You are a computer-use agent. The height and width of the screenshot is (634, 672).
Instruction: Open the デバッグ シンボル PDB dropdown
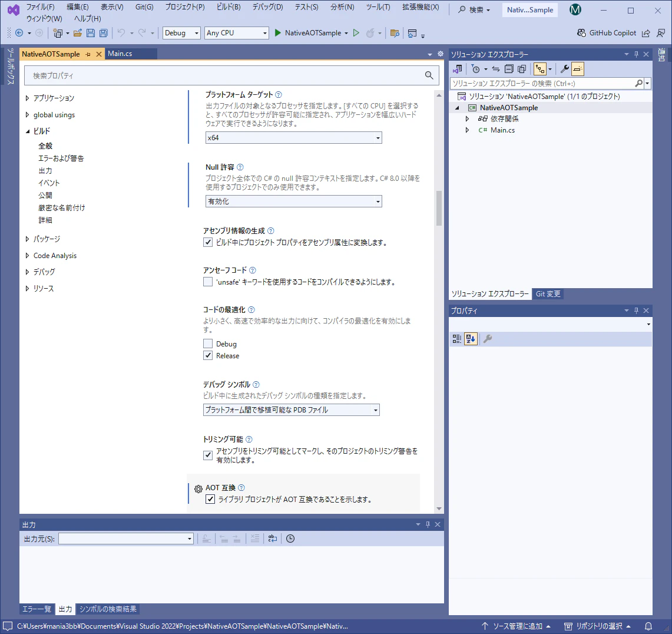(x=292, y=410)
